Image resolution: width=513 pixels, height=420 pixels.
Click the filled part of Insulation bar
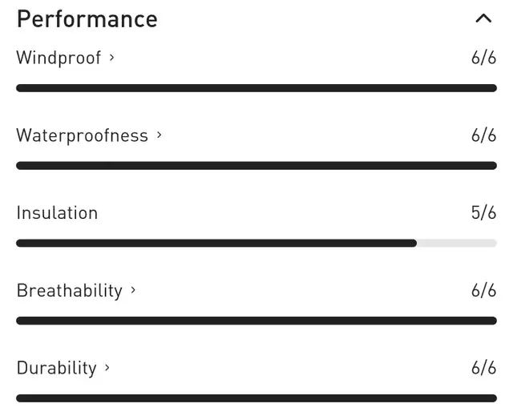(216, 243)
